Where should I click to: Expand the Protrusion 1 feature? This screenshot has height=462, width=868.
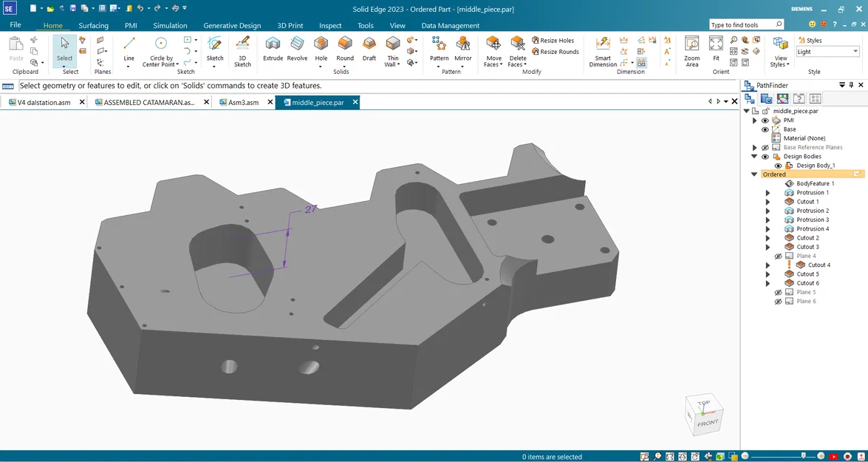coord(768,193)
